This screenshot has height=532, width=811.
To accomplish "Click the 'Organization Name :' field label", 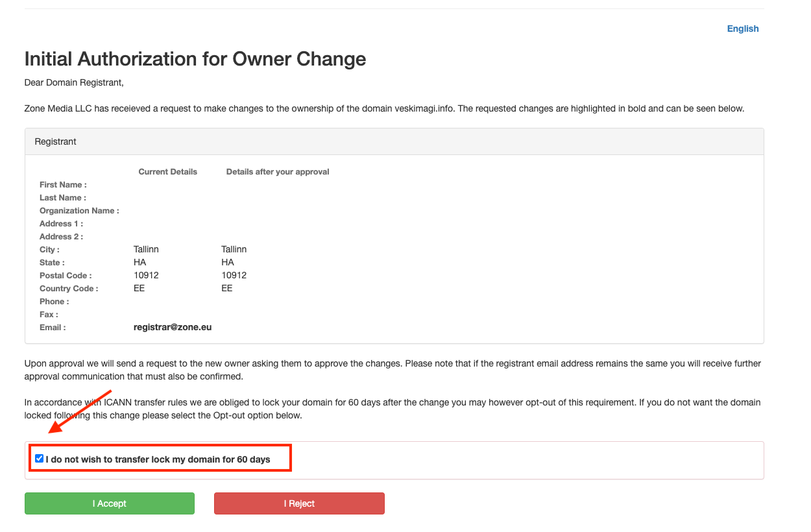I will [x=79, y=211].
